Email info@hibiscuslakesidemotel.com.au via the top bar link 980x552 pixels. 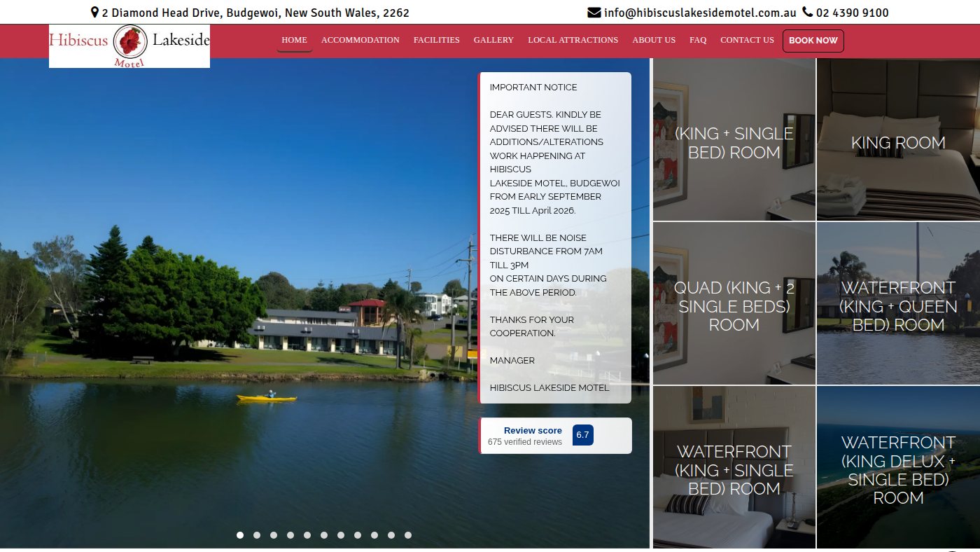(x=700, y=13)
